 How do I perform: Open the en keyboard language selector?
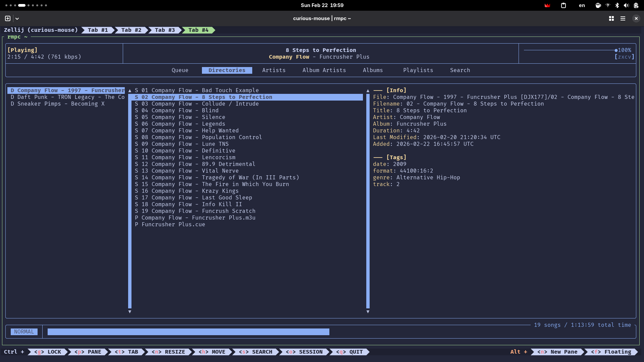[x=582, y=5]
